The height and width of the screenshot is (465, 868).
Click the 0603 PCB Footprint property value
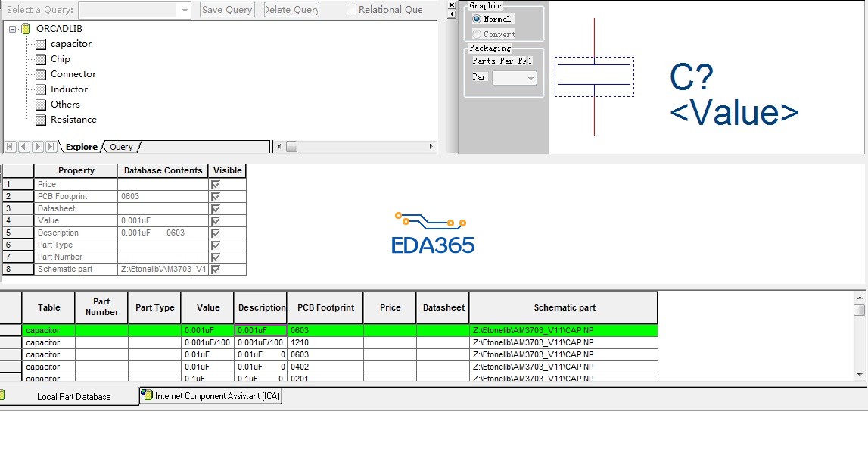[x=163, y=197]
